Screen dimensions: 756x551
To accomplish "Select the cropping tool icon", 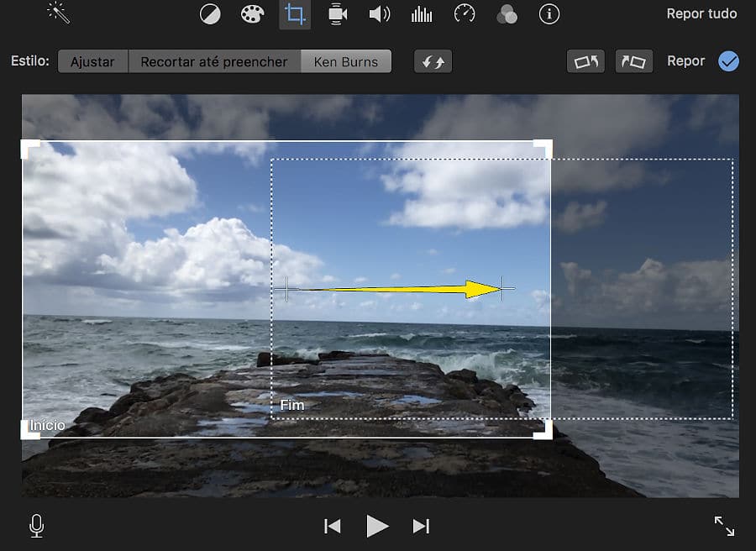I will (295, 14).
